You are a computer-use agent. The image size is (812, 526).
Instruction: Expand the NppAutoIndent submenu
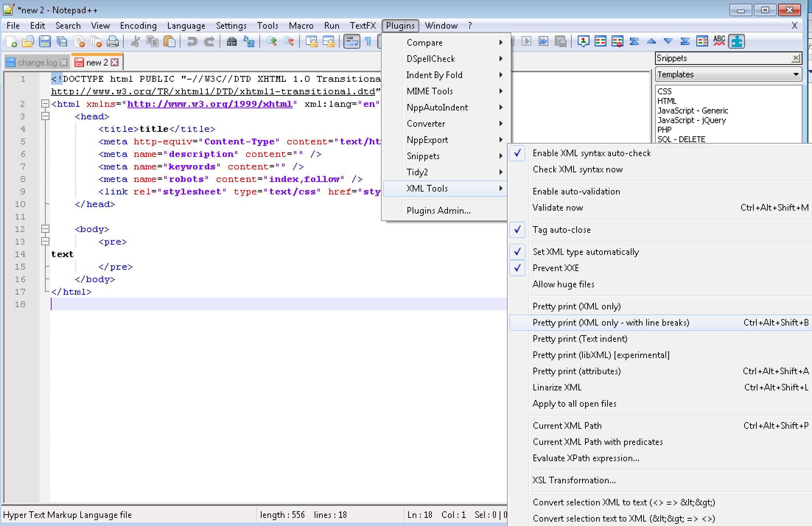pyautogui.click(x=445, y=108)
